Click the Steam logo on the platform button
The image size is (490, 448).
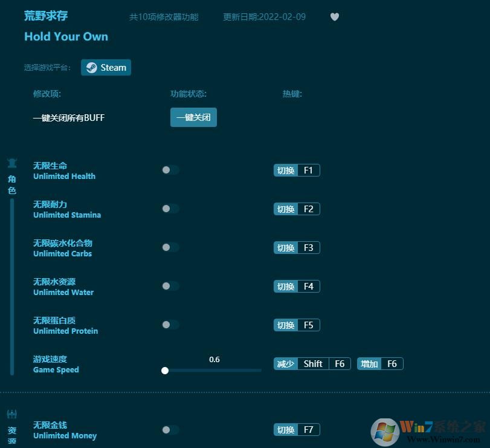pos(91,67)
